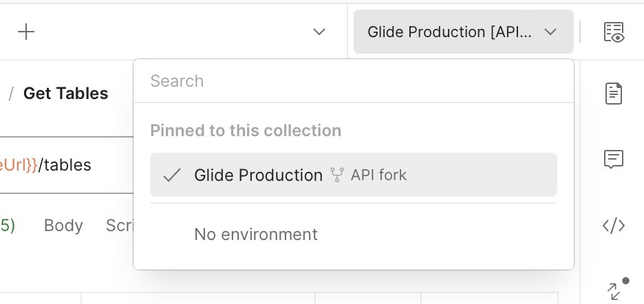Select the Glide Production environment
The image size is (644, 304).
tap(259, 175)
